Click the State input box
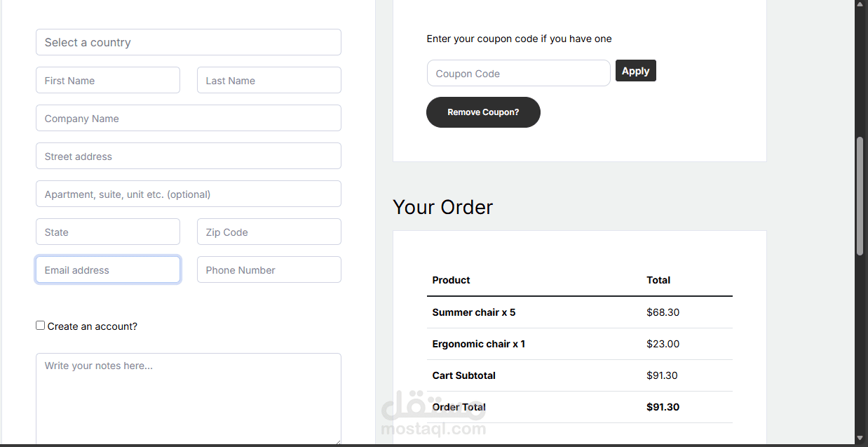Viewport: 868px width, 447px height. (x=108, y=232)
